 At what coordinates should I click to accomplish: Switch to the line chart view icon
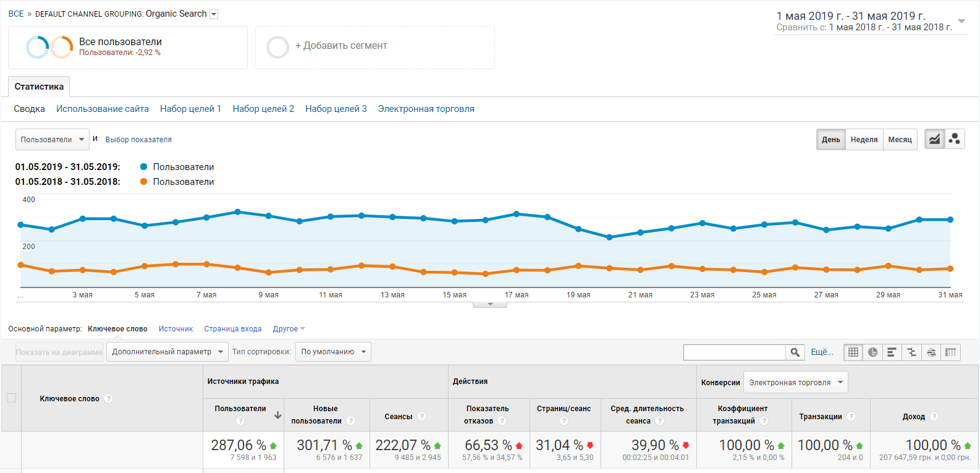[x=934, y=139]
